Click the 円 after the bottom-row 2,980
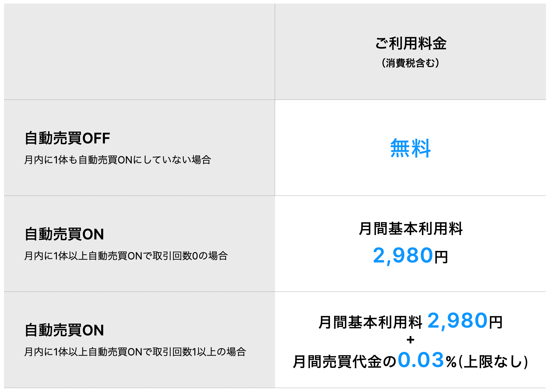 tap(496, 323)
